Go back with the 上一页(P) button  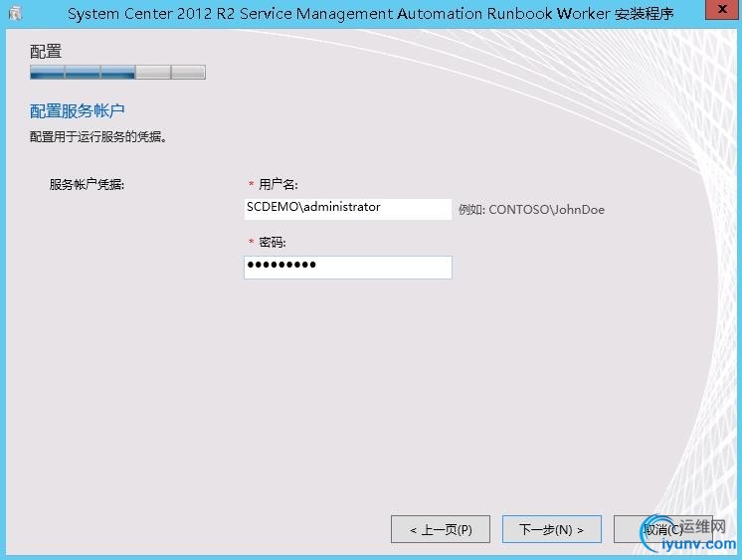click(441, 529)
